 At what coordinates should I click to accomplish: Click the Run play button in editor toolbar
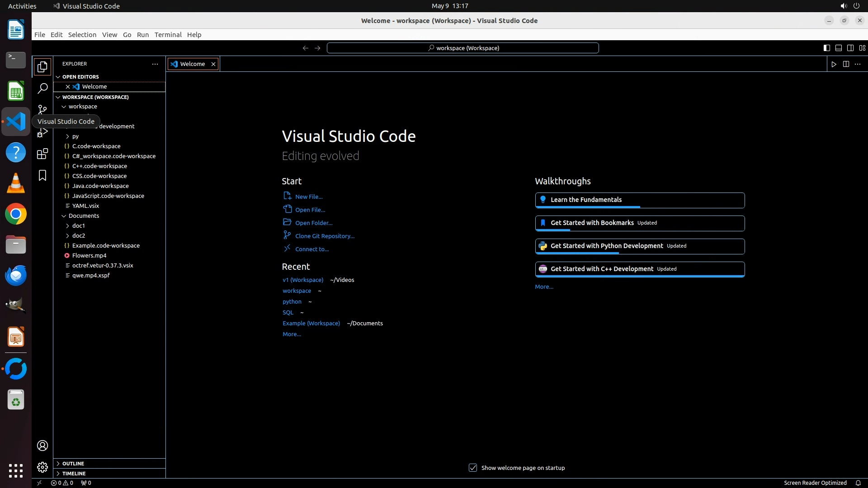click(834, 64)
